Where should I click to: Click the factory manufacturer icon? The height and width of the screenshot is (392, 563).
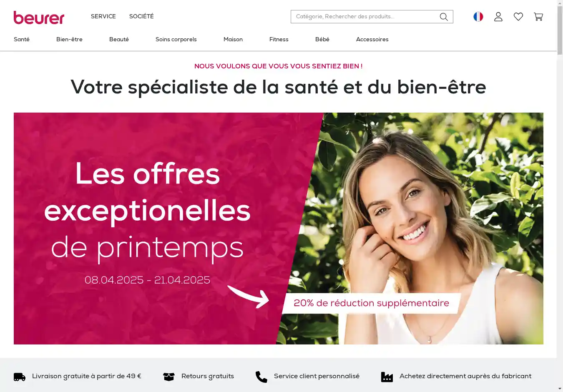(387, 377)
